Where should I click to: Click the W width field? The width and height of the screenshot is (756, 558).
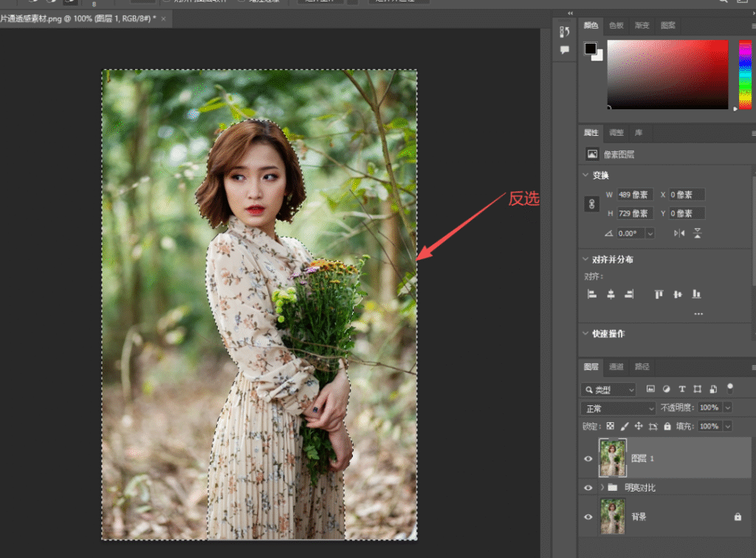636,195
